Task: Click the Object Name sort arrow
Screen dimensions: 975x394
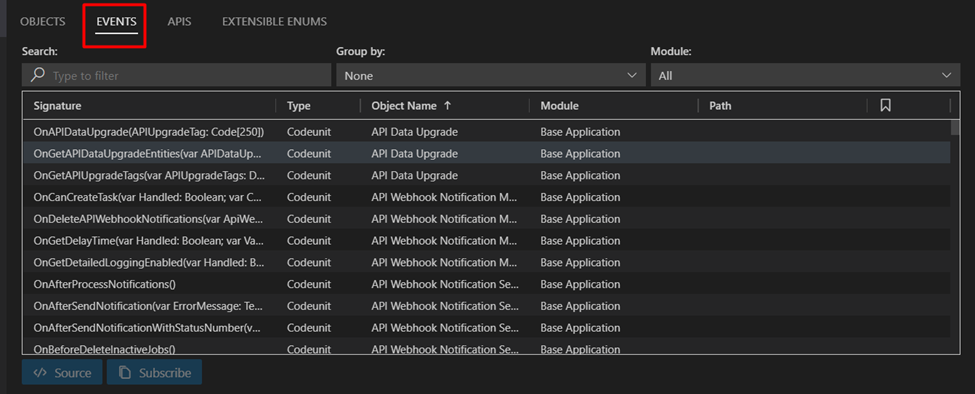Action: [447, 106]
